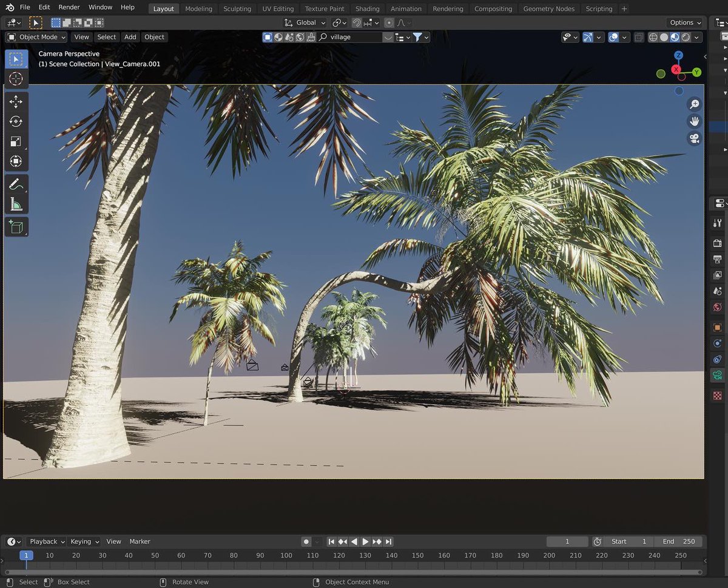The width and height of the screenshot is (728, 588).
Task: Select the Move tool in the toolbar
Action: [x=15, y=102]
